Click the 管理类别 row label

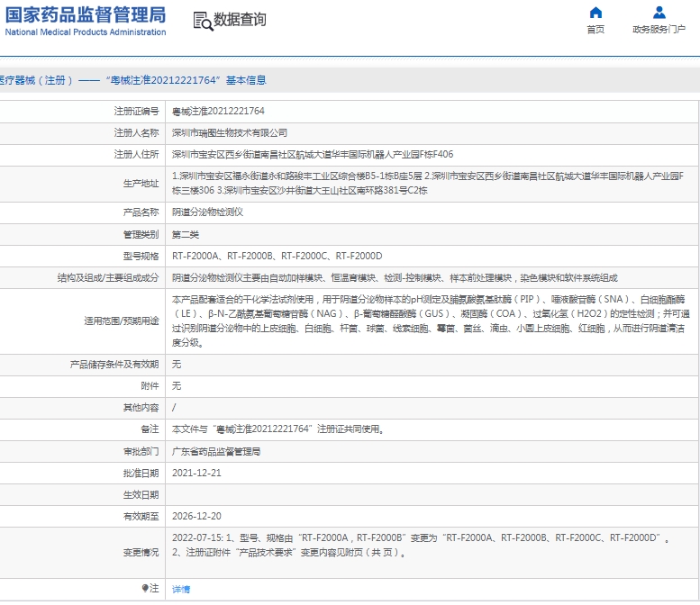[141, 234]
